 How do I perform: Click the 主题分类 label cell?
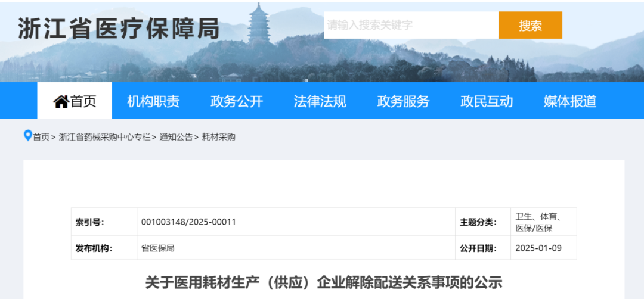(483, 222)
